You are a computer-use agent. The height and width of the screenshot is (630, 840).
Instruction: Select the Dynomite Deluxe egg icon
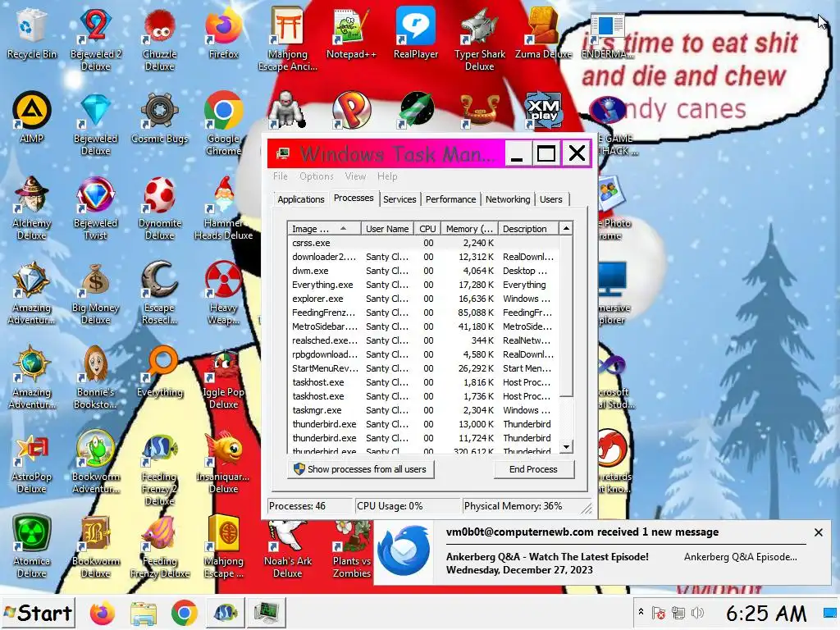click(160, 209)
